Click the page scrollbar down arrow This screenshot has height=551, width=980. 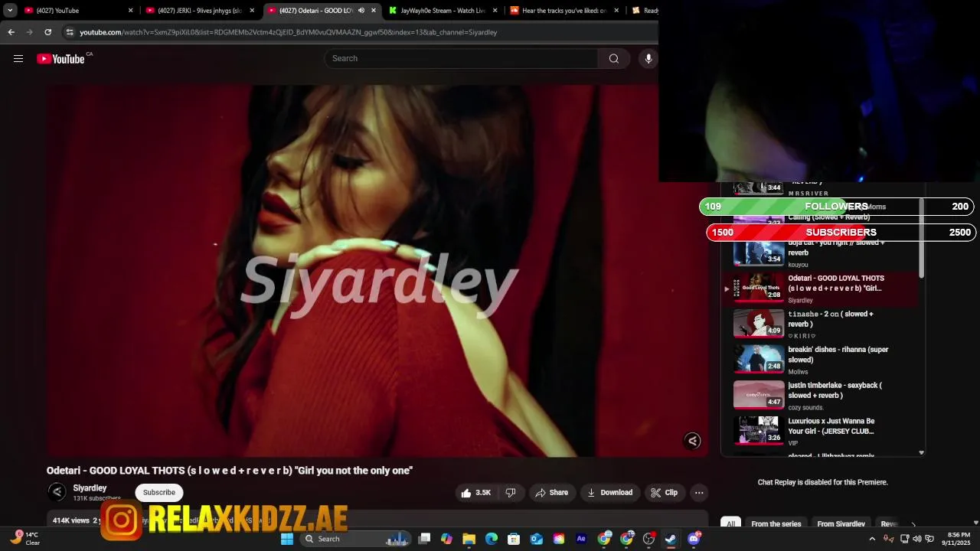pyautogui.click(x=975, y=523)
